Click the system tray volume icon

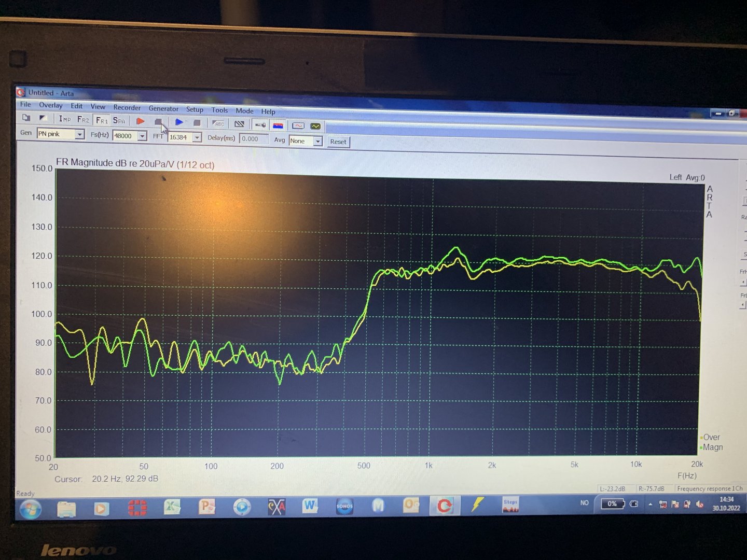click(699, 504)
